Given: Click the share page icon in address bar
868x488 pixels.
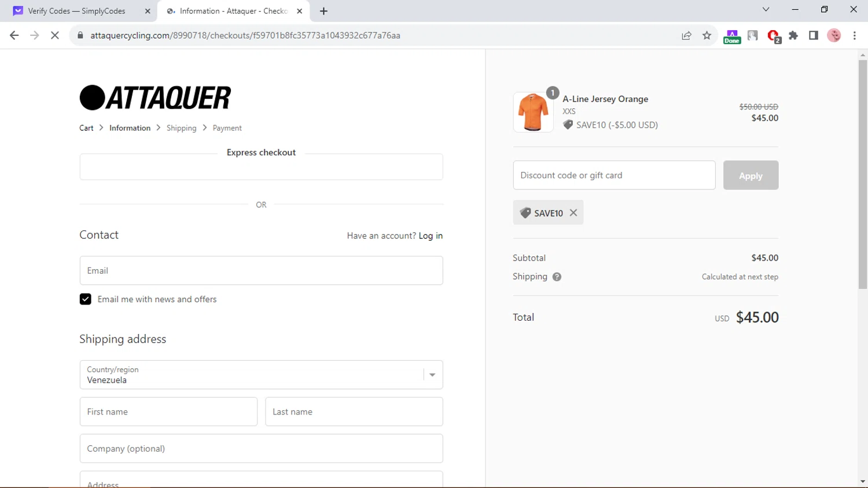Looking at the screenshot, I should [686, 35].
